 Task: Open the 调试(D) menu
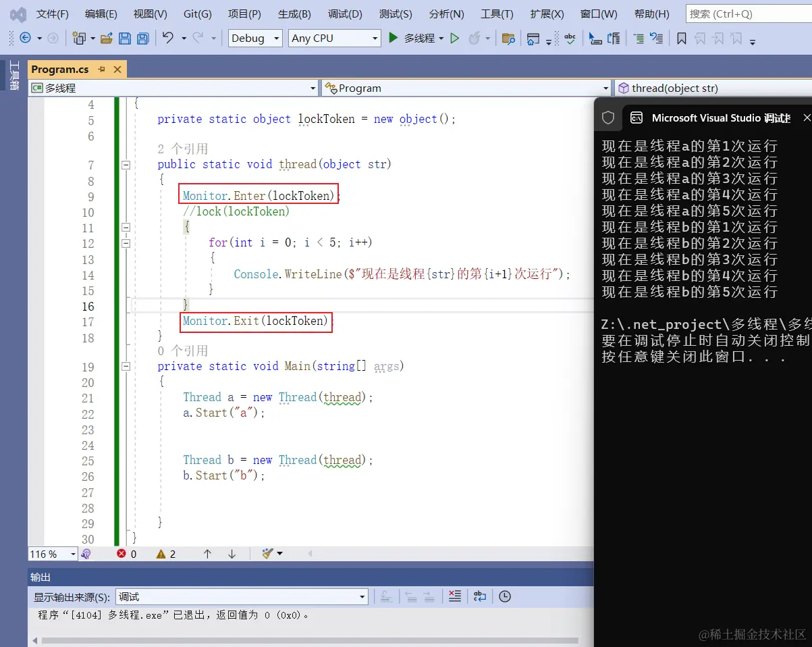pos(345,14)
